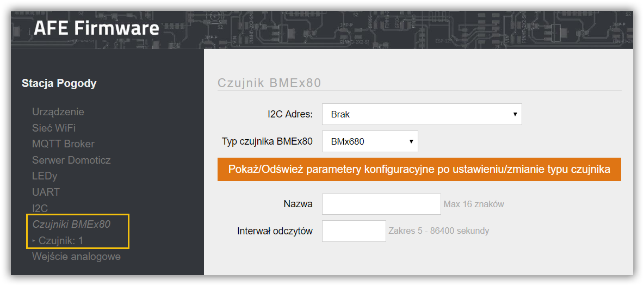
Task: Go to Sieć WiFi configuration
Action: point(54,128)
